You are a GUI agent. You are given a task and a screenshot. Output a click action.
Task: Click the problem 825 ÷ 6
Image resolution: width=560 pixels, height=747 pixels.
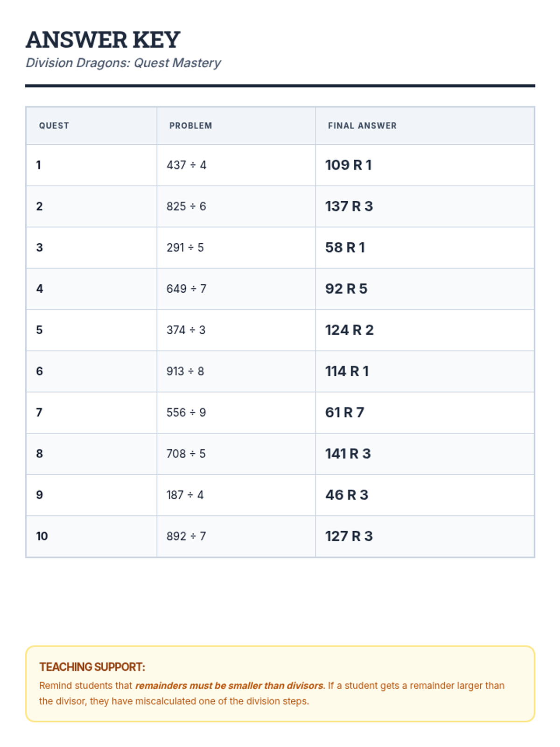186,206
